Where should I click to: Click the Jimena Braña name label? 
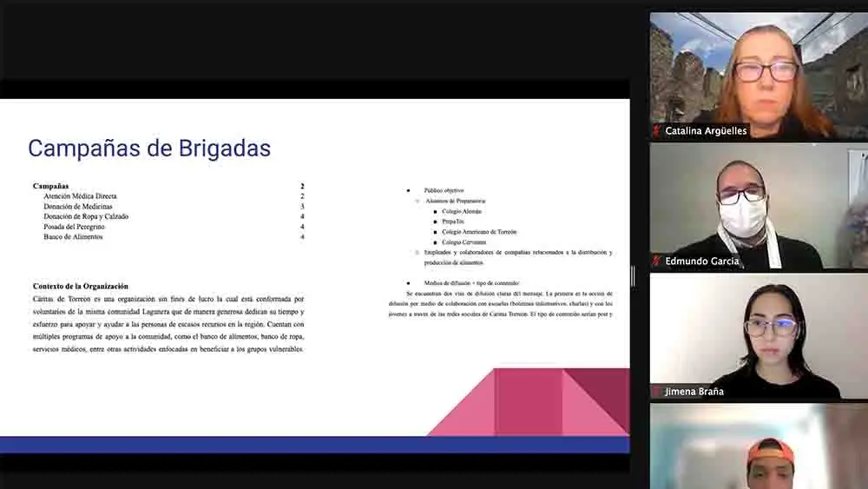tap(694, 392)
